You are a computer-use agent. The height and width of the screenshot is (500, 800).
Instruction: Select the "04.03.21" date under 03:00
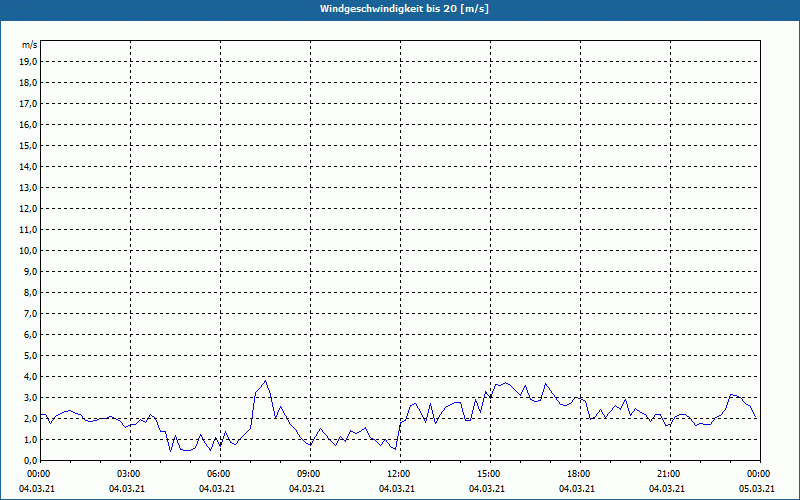pos(127,489)
